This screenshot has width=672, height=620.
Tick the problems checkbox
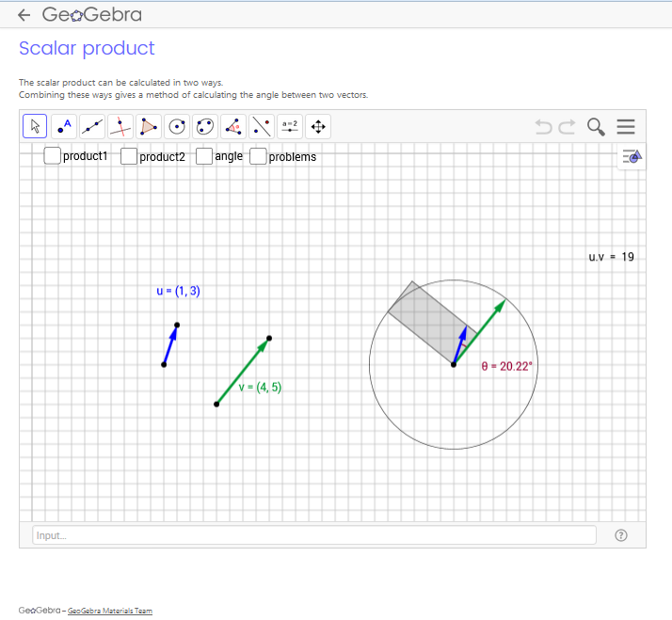(258, 156)
